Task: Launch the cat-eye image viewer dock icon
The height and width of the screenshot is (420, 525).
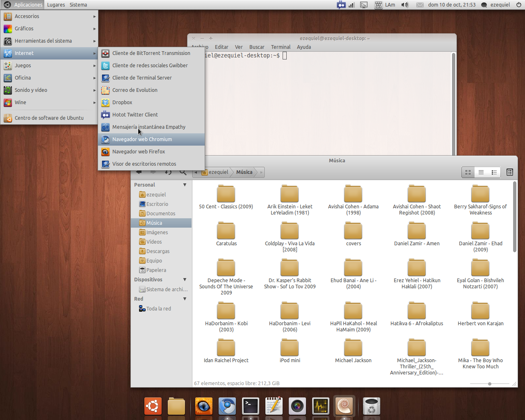Action: pyautogui.click(x=204, y=406)
